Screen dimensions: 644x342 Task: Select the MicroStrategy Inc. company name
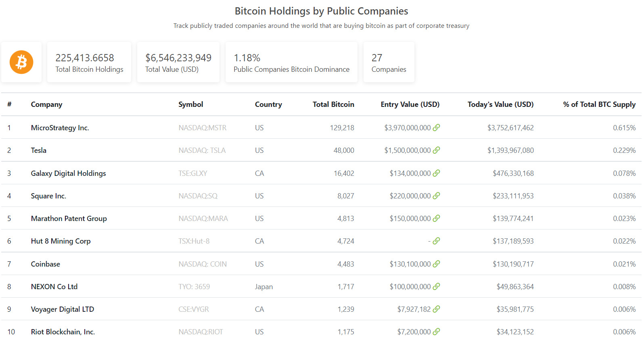click(x=60, y=128)
